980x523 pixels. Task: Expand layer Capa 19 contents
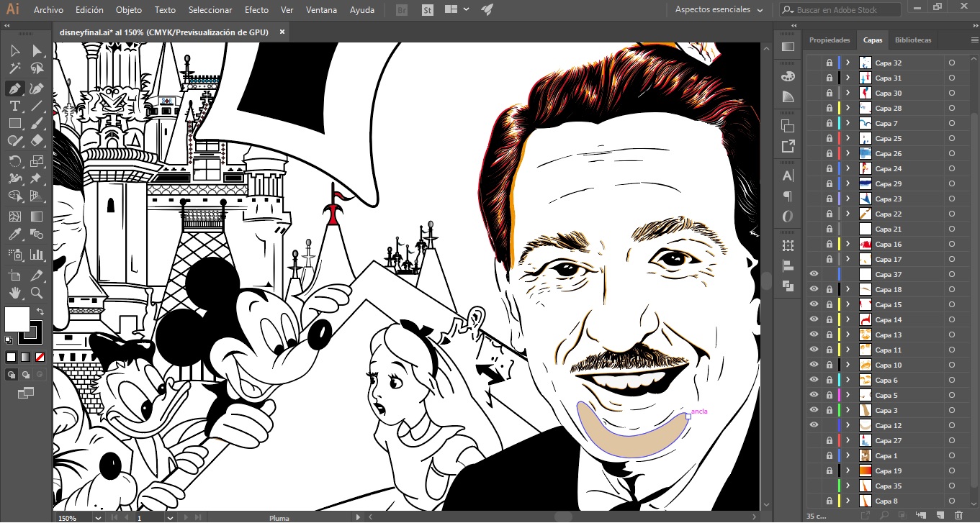click(x=848, y=470)
